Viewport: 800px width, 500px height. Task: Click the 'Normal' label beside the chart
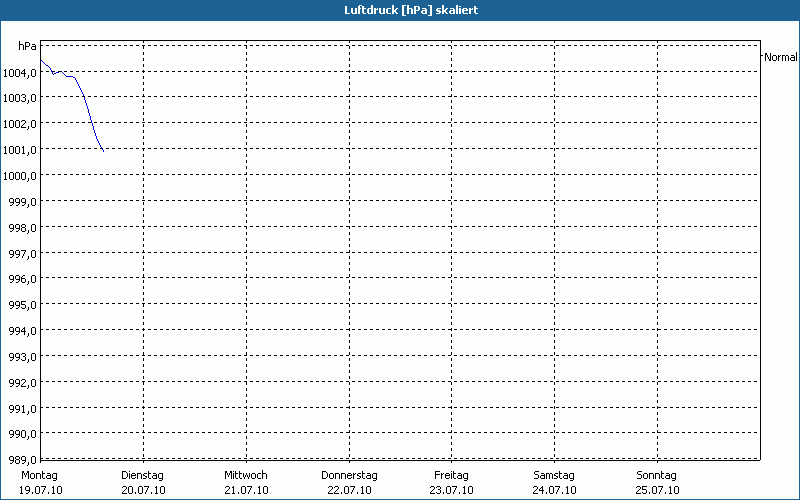(781, 57)
